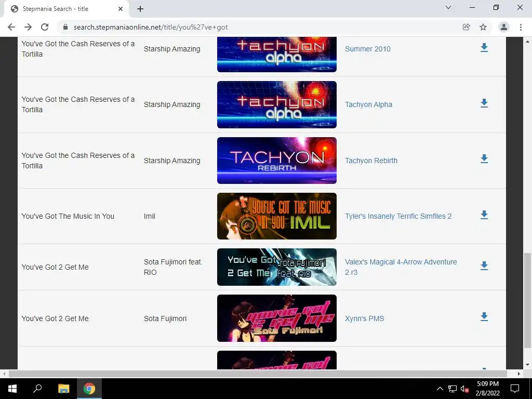Select the song title in the Tachyon Alpha pack row
532x399 pixels.
pos(78,104)
